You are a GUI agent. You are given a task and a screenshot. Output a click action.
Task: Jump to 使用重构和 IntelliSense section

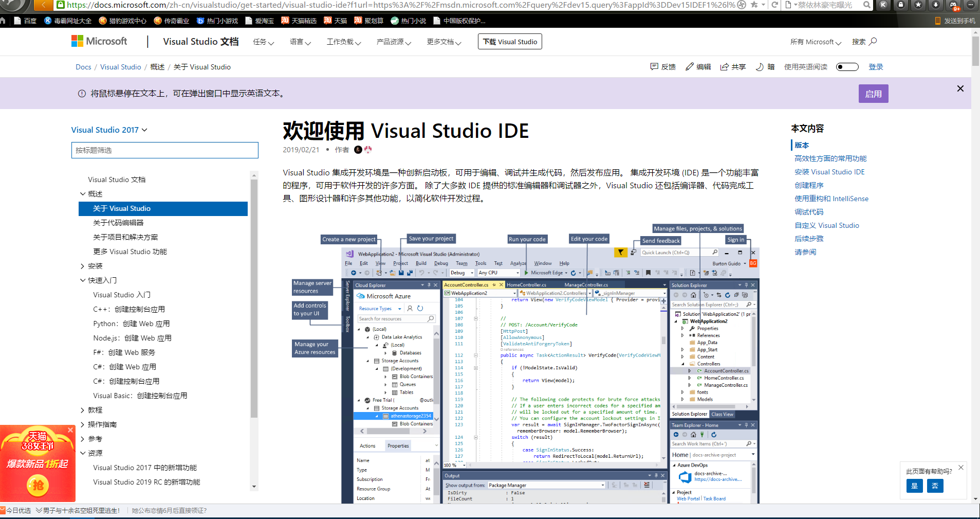pos(831,199)
